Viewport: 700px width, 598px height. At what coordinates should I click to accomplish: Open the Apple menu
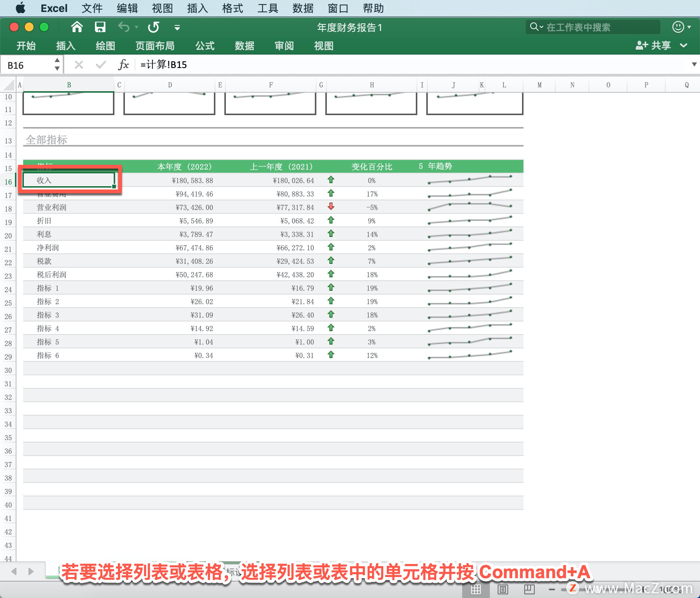21,8
